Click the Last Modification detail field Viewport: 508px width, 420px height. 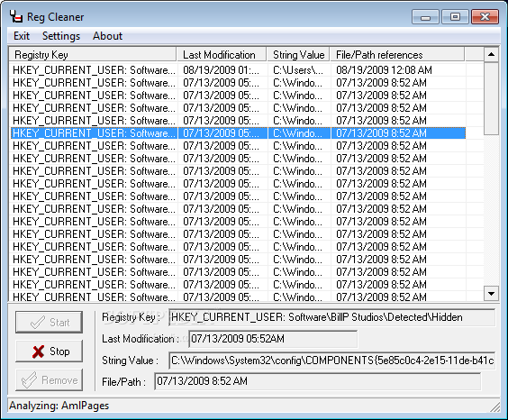(x=273, y=339)
